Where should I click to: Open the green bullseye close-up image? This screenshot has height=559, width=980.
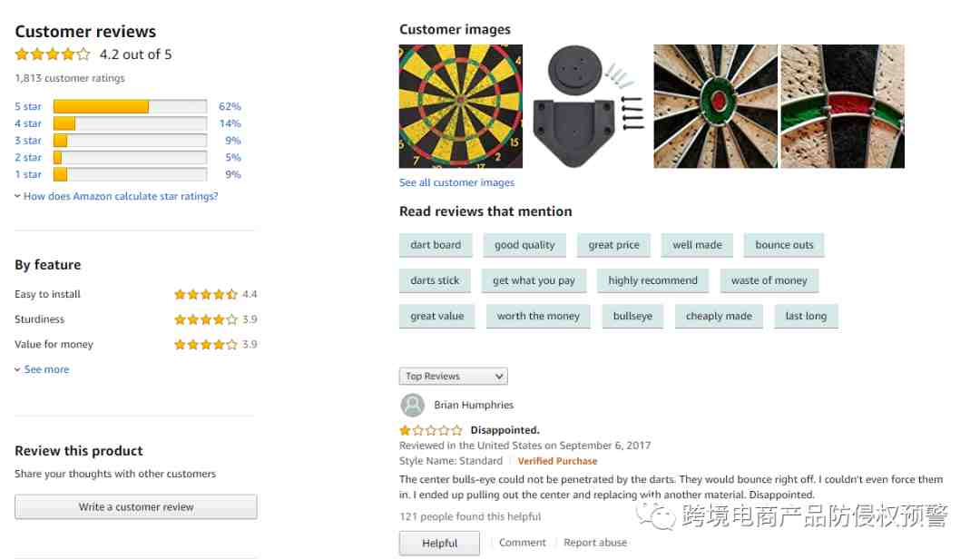(715, 106)
